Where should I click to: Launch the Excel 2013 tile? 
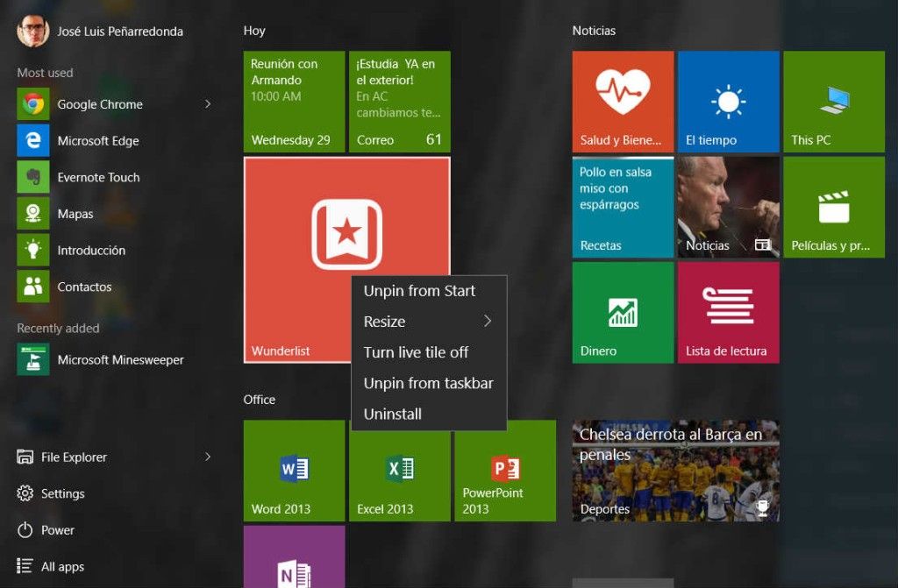click(x=400, y=475)
